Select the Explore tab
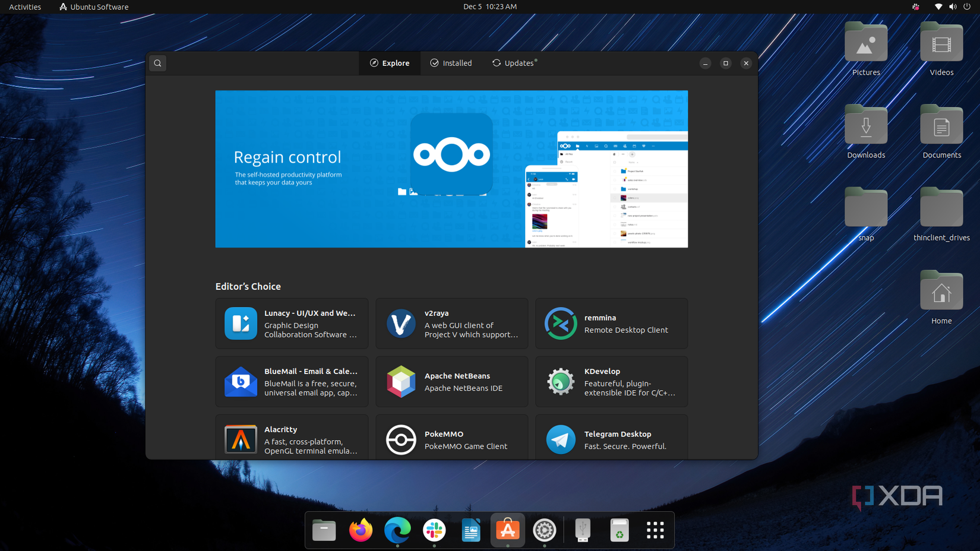The height and width of the screenshot is (551, 980). coord(390,63)
